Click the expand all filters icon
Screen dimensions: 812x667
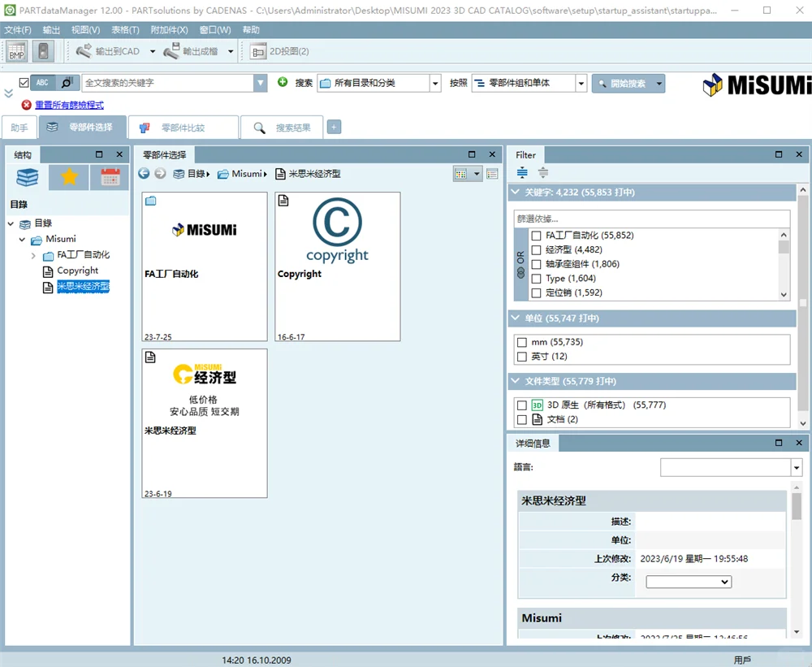[x=522, y=172]
